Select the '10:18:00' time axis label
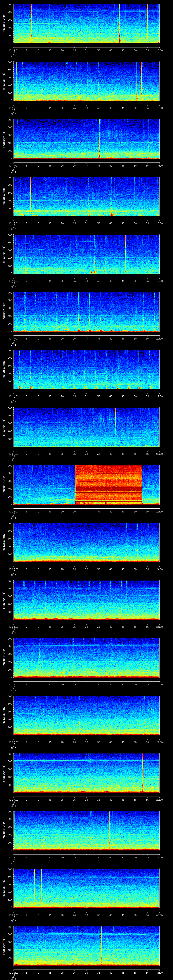Screen dimensions: 173x980 pos(14,281)
